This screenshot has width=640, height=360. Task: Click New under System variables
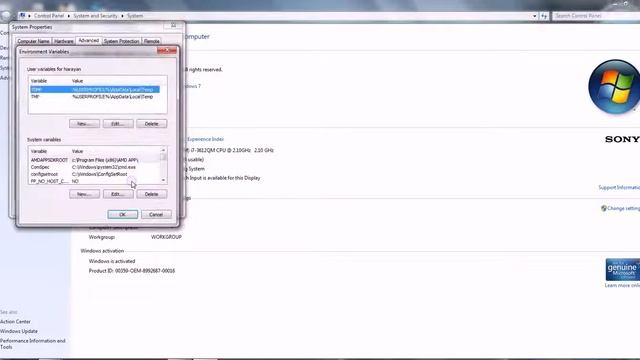coord(84,194)
